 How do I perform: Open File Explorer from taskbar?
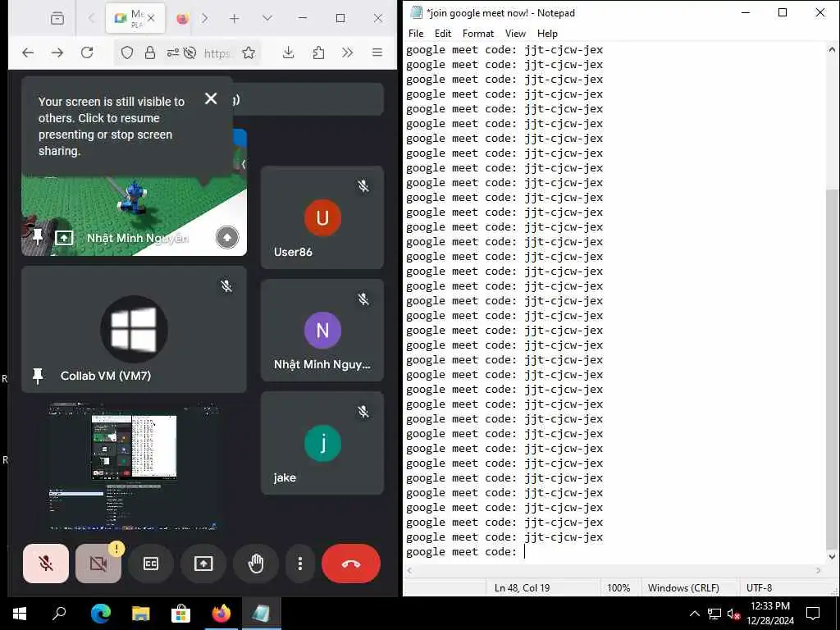(x=140, y=614)
